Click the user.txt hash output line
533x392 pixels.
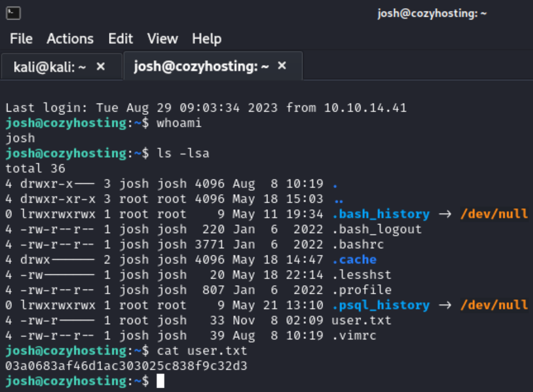pos(126,366)
